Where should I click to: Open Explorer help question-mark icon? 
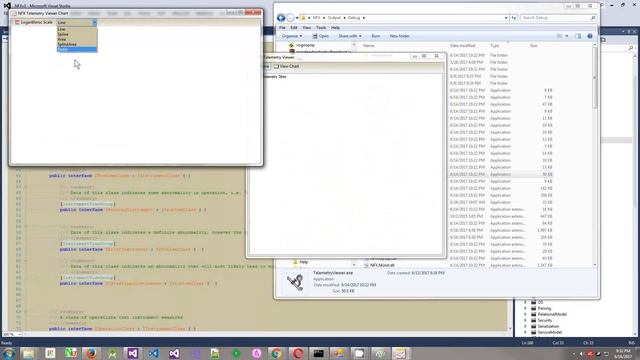590,36
